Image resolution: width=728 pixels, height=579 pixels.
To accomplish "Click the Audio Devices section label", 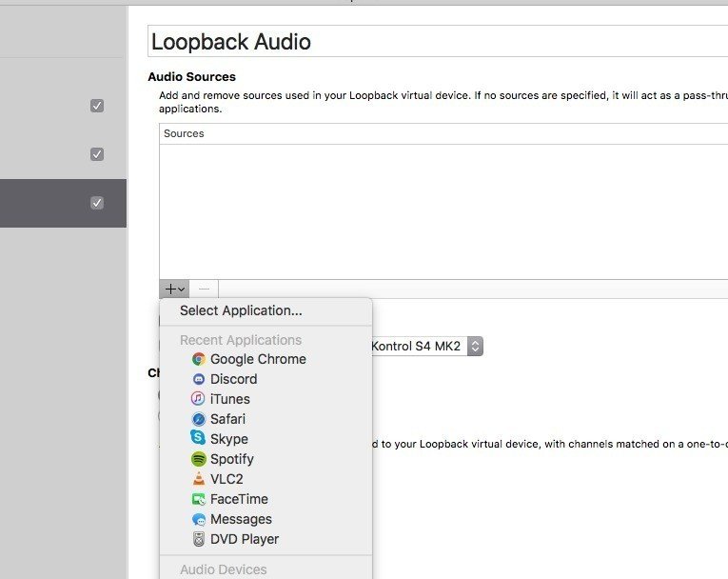I will tap(224, 569).
